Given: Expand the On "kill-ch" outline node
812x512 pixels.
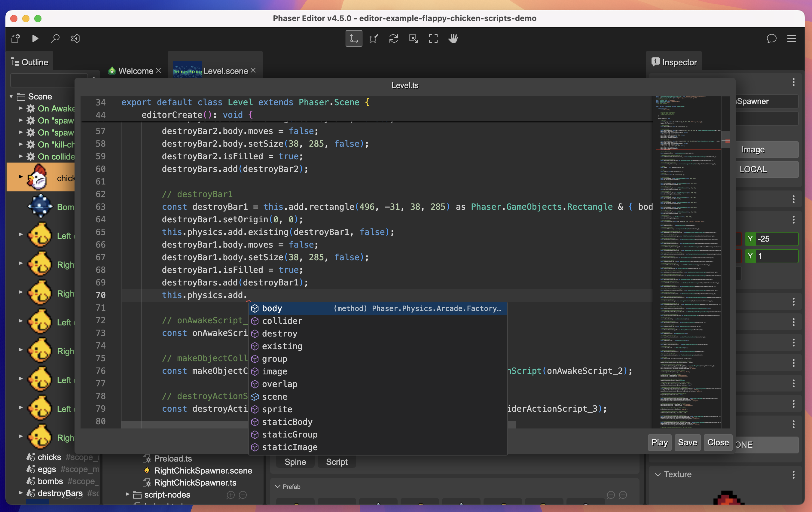Looking at the screenshot, I should pos(20,144).
